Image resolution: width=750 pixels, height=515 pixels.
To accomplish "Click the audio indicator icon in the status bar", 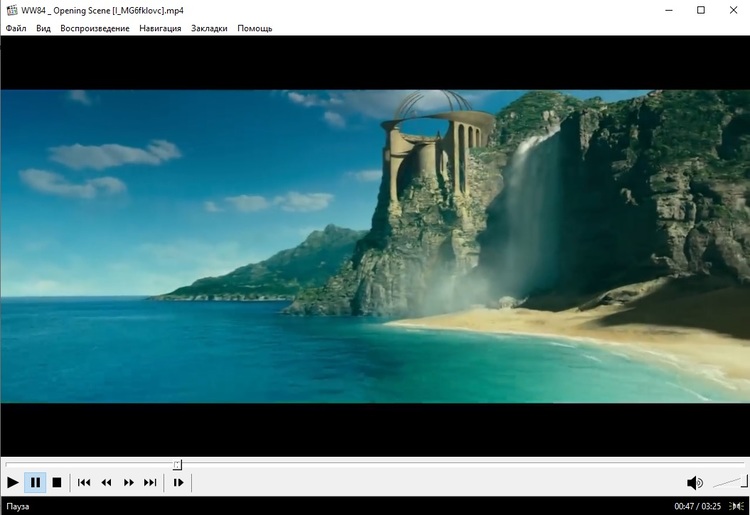I will [x=736, y=506].
